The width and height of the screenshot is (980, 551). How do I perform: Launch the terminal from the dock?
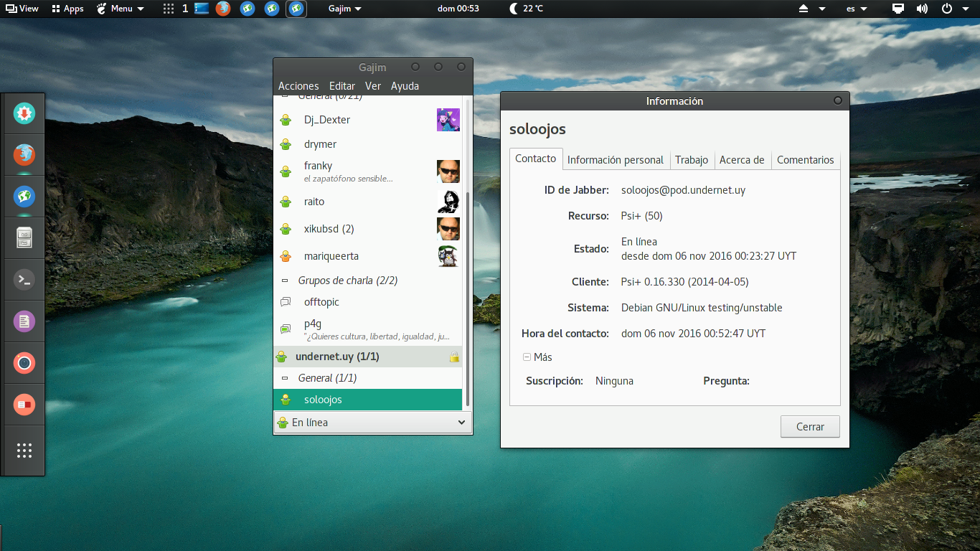24,280
